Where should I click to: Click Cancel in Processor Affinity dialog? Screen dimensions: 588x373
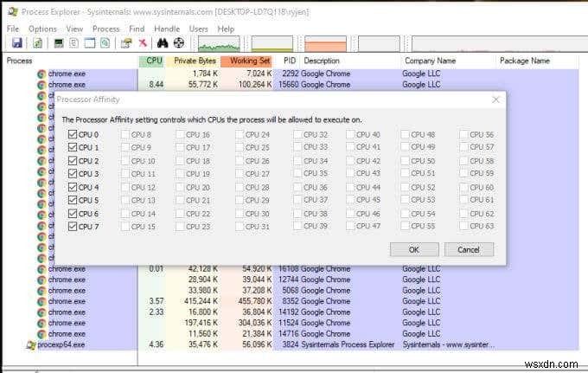pyautogui.click(x=469, y=249)
